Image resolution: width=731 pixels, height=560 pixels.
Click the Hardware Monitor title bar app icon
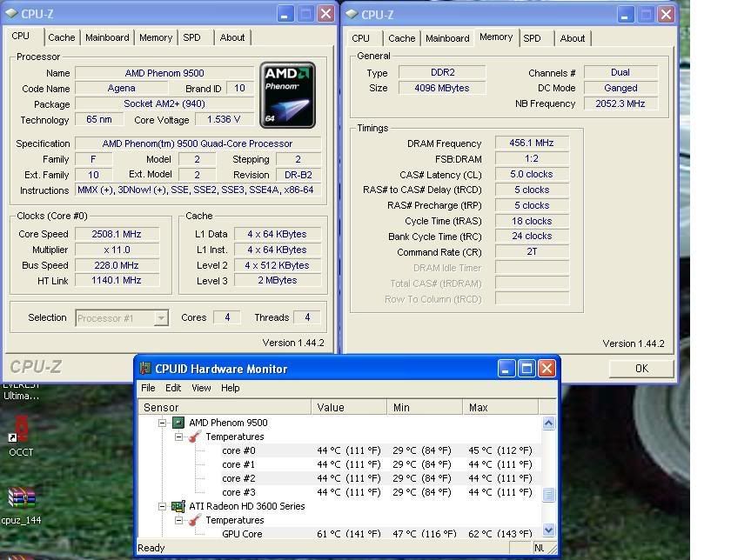tap(145, 369)
